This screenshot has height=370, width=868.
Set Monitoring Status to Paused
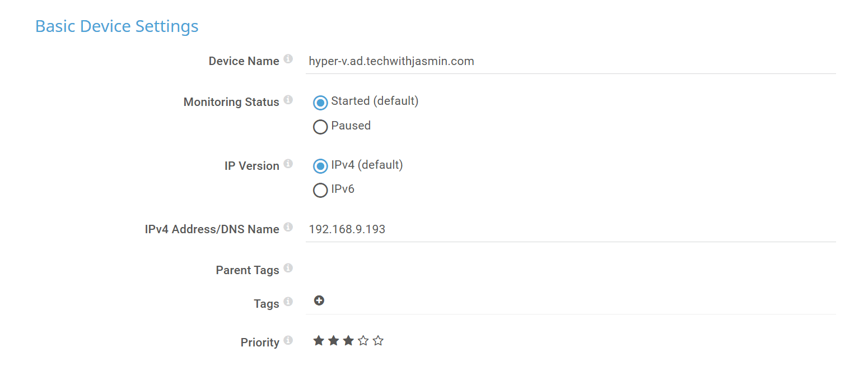pos(320,127)
